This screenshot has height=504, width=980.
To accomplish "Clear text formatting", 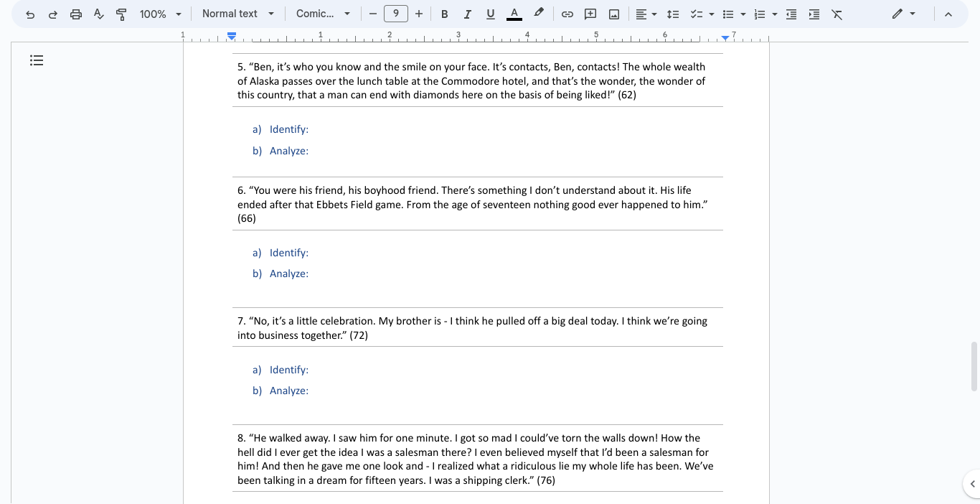I will click(x=837, y=14).
